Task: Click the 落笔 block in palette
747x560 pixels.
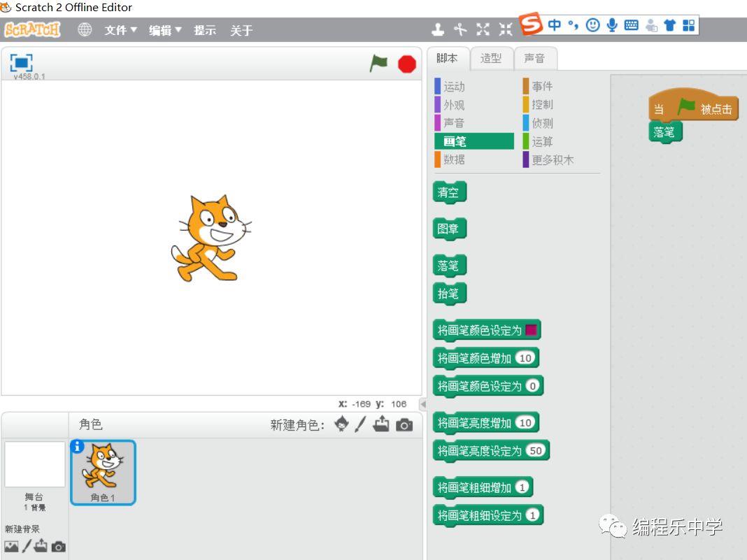Action: [449, 266]
